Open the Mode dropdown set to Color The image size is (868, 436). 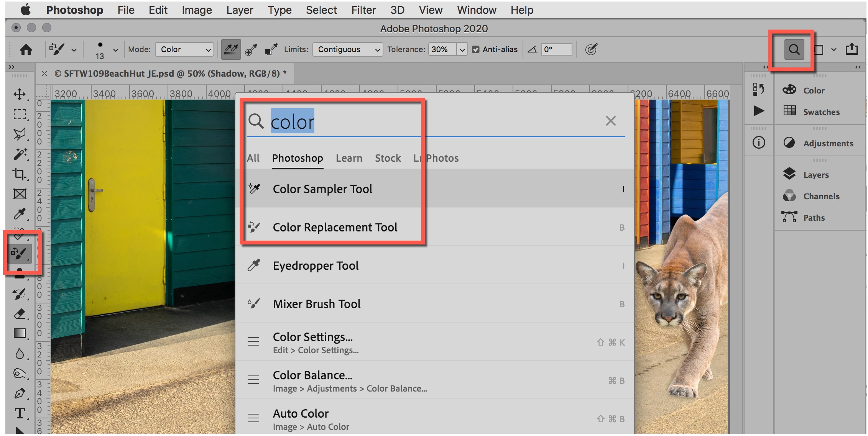tap(184, 49)
